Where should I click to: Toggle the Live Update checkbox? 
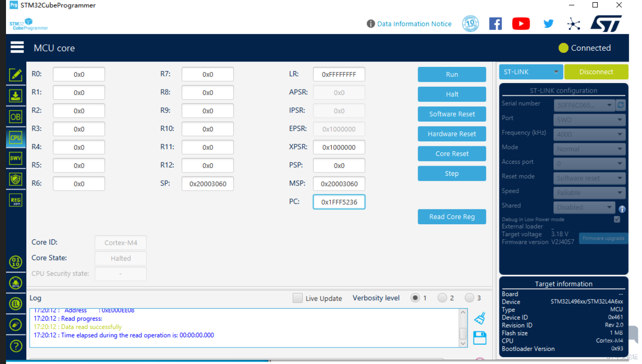[298, 298]
